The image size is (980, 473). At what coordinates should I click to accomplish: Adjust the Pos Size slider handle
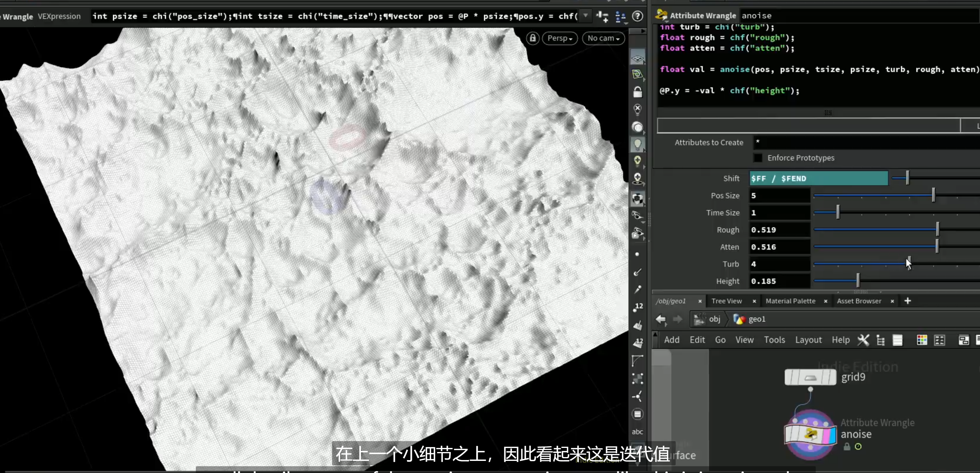point(933,195)
